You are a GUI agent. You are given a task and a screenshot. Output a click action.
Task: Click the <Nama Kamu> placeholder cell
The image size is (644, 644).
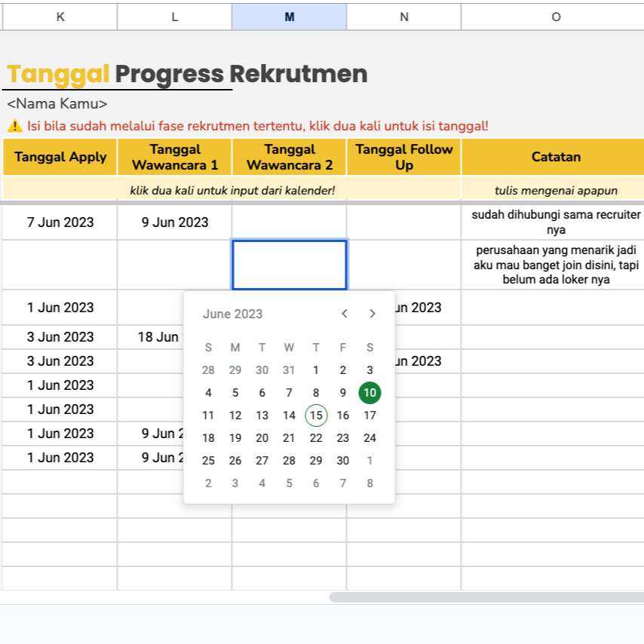57,104
